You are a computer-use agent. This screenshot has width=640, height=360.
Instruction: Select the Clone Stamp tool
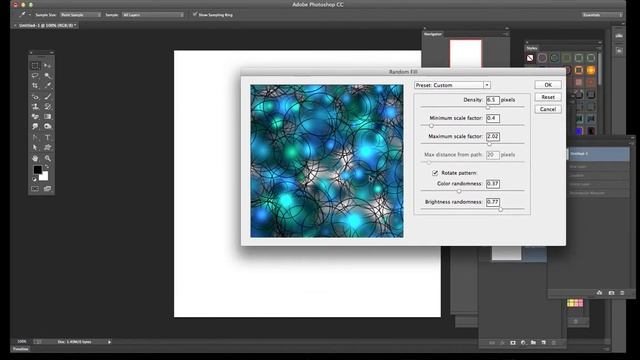pos(35,107)
